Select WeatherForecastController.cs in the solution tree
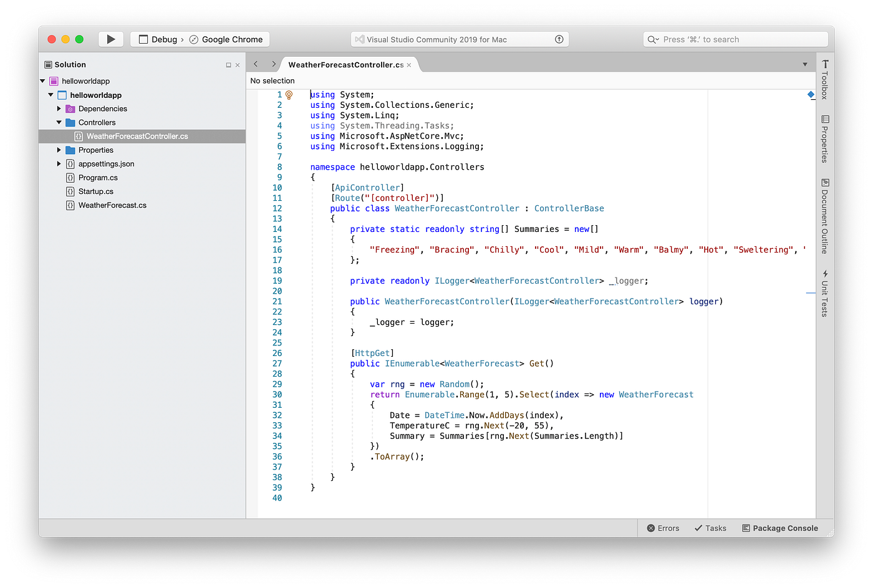The height and width of the screenshot is (588, 873). tap(142, 136)
